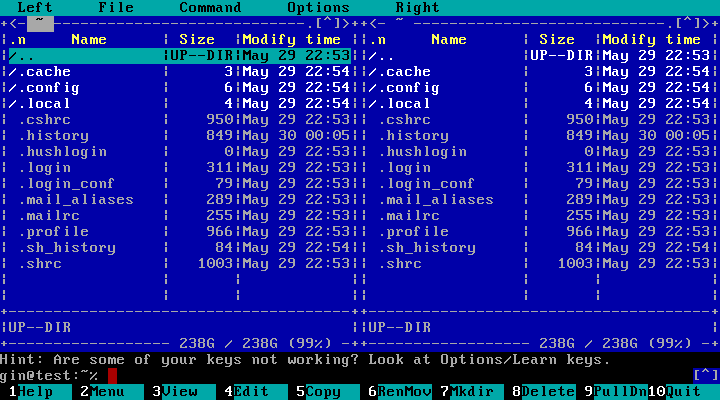Open the Options menu
The height and width of the screenshot is (400, 720).
[x=318, y=8]
